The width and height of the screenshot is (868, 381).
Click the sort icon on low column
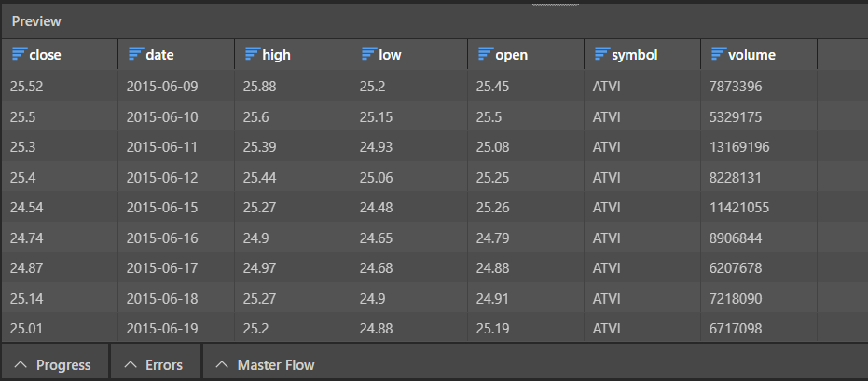pos(368,54)
